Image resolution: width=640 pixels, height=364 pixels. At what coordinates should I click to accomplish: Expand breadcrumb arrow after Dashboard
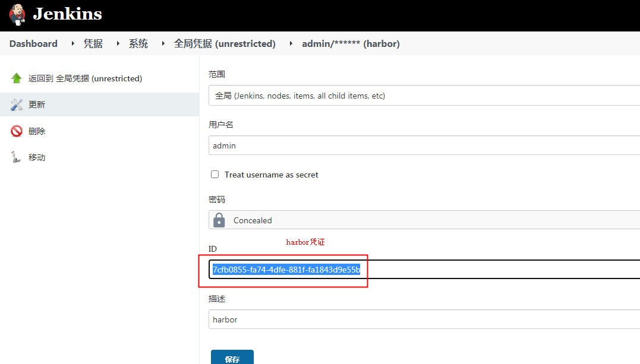tap(72, 43)
